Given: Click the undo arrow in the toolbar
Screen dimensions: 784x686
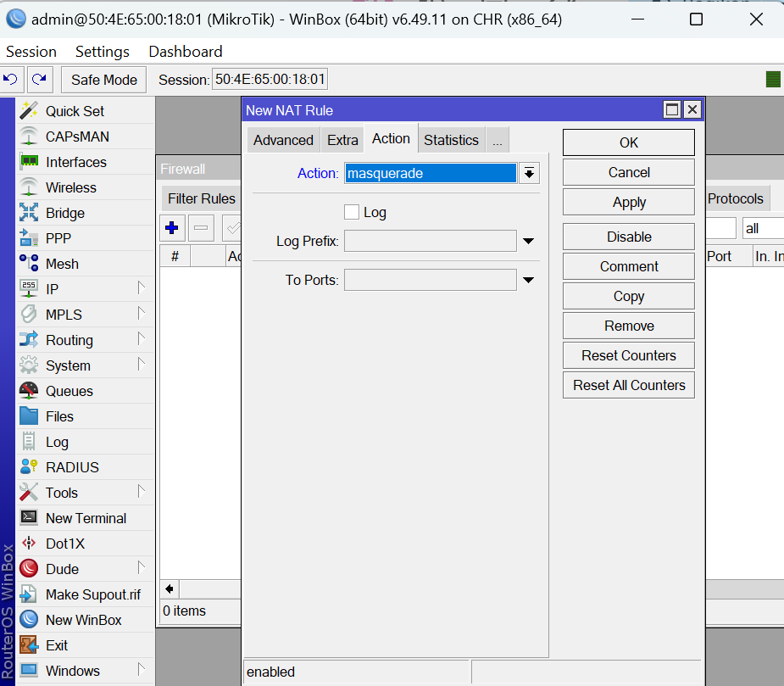Looking at the screenshot, I should [x=10, y=79].
